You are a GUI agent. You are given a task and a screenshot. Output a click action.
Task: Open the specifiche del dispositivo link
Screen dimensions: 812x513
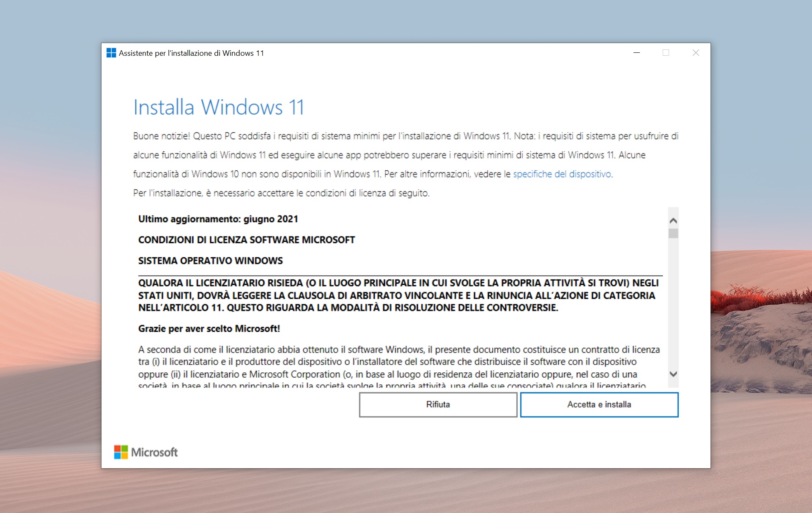[562, 174]
